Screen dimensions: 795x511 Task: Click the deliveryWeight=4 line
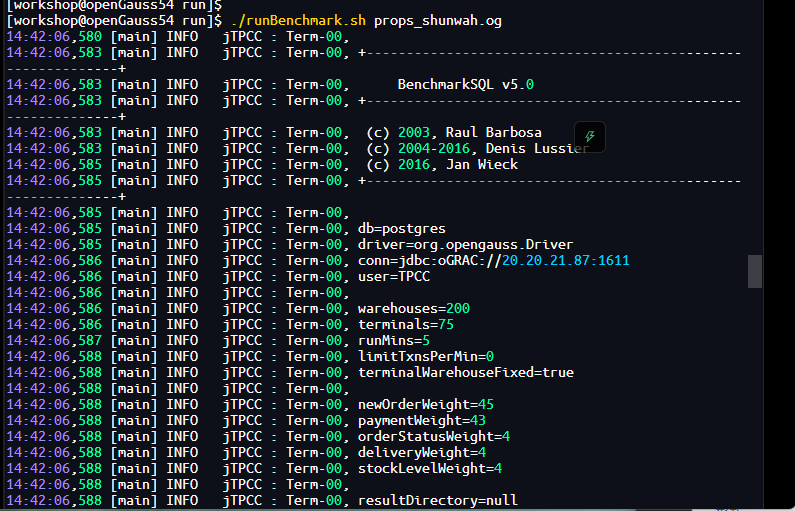422,452
